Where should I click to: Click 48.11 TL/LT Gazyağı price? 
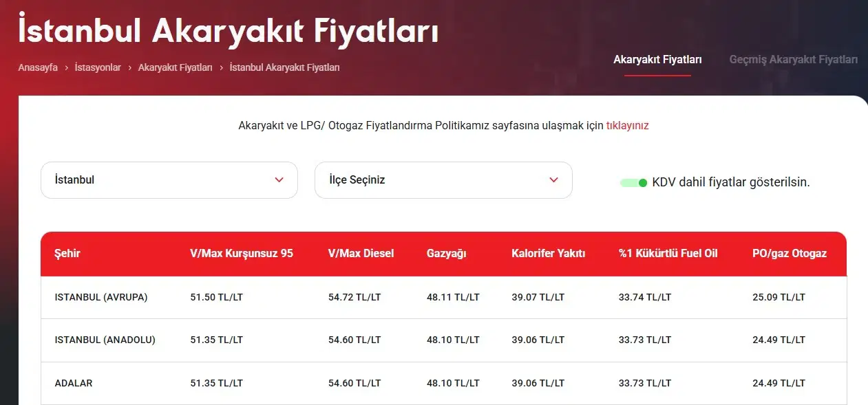pos(453,297)
